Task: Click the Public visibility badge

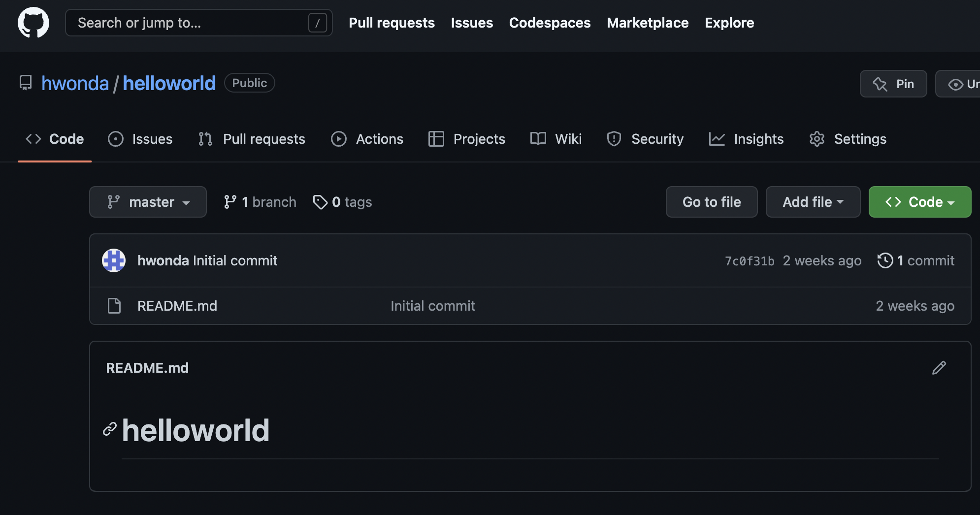Action: [x=250, y=83]
